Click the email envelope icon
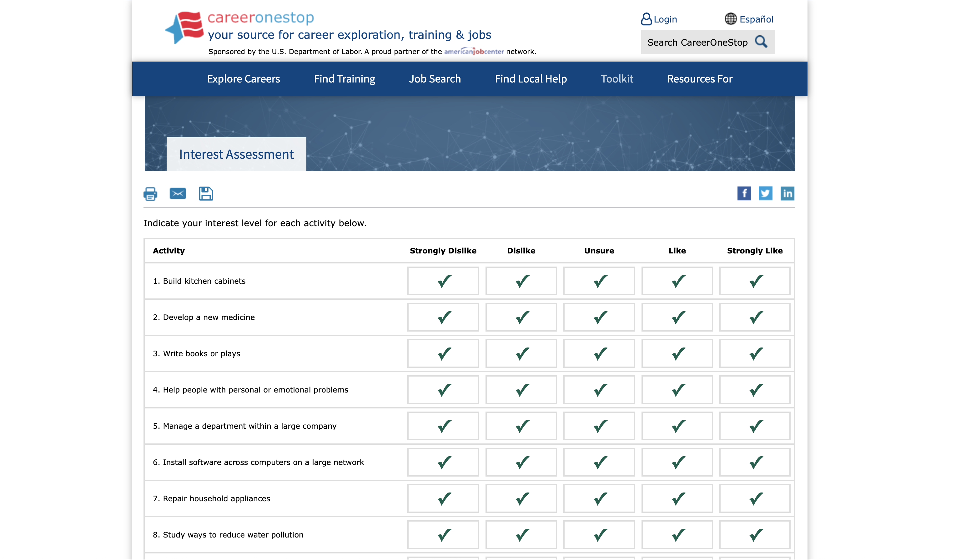The height and width of the screenshot is (560, 961). point(178,194)
